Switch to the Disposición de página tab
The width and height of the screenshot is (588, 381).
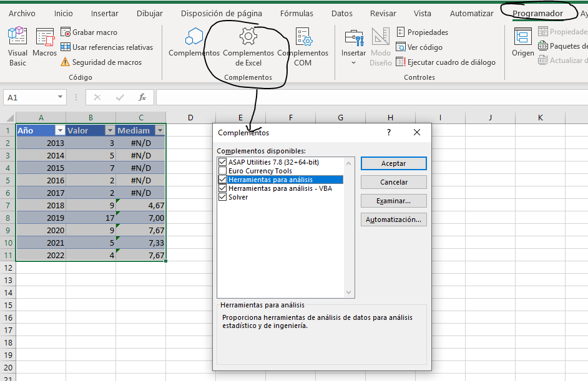221,14
